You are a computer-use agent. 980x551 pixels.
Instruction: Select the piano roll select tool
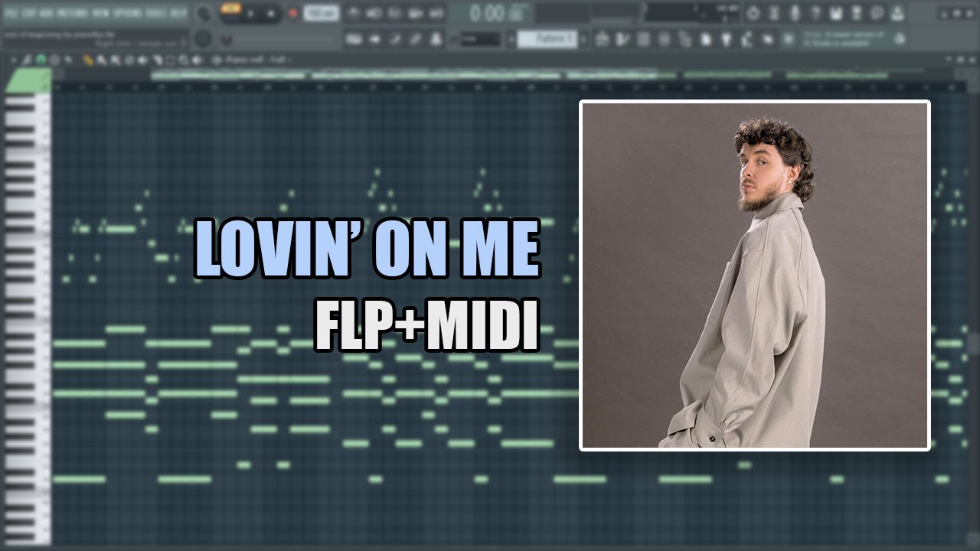[x=170, y=60]
